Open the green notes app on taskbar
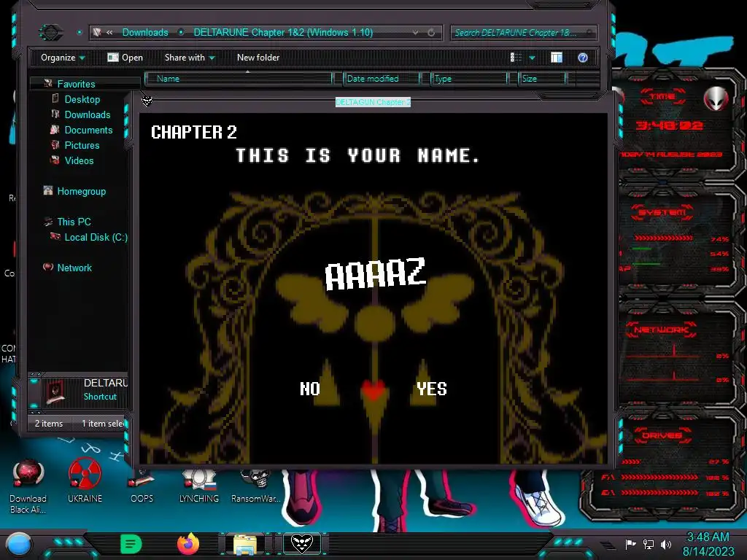The height and width of the screenshot is (560, 747). 131,544
